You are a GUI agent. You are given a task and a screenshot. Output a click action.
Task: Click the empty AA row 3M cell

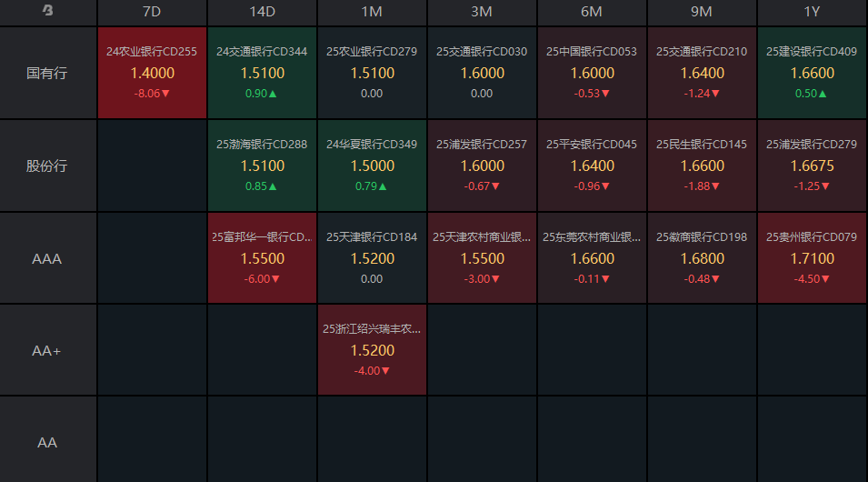(482, 443)
